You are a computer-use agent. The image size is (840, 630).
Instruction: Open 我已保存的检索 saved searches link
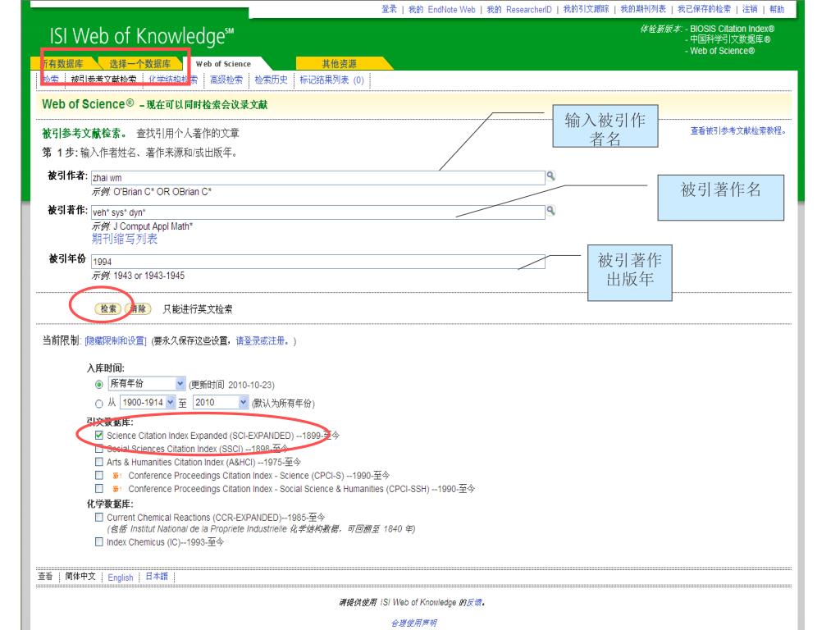(704, 9)
